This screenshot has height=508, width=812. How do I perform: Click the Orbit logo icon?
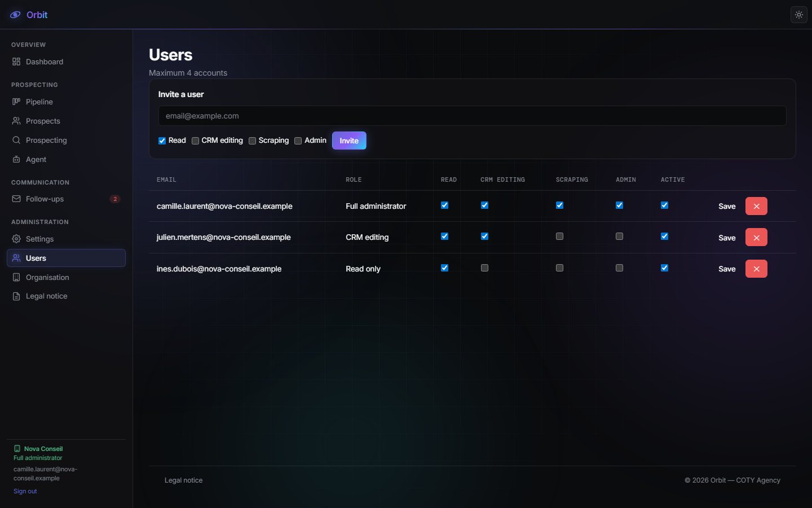pyautogui.click(x=15, y=15)
